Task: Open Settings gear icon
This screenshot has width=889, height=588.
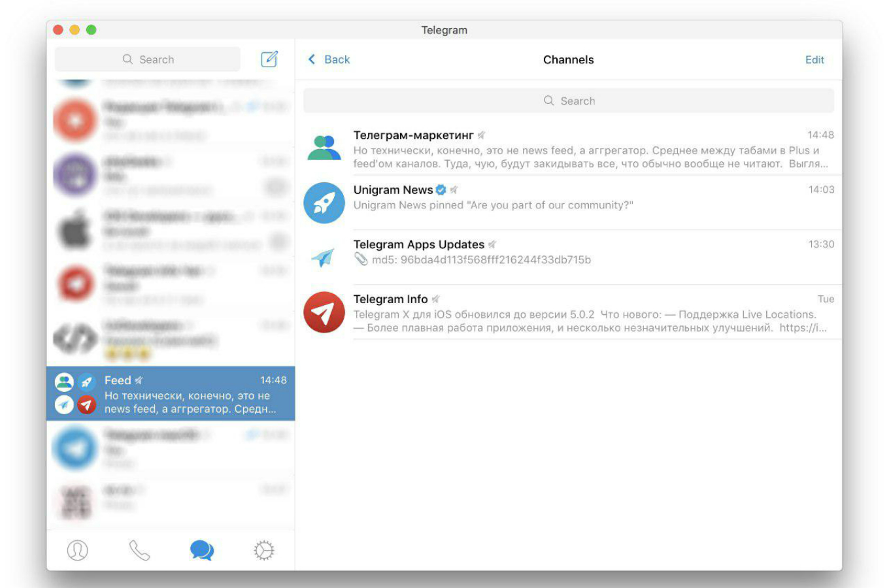Action: pos(264,550)
